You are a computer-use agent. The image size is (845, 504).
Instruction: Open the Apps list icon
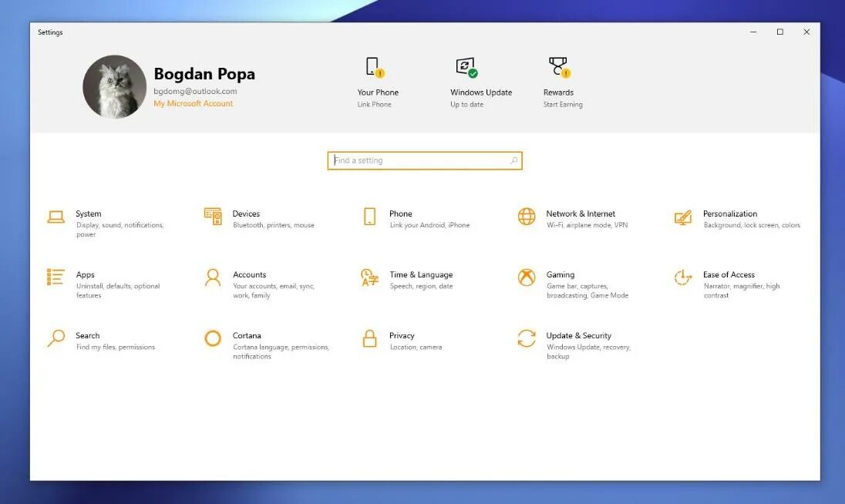[x=56, y=277]
